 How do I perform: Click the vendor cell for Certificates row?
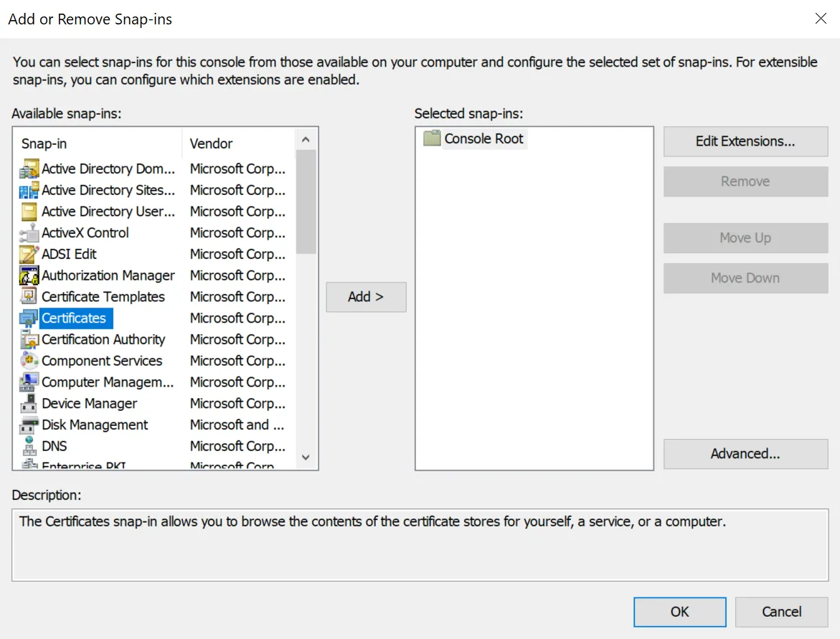click(238, 318)
